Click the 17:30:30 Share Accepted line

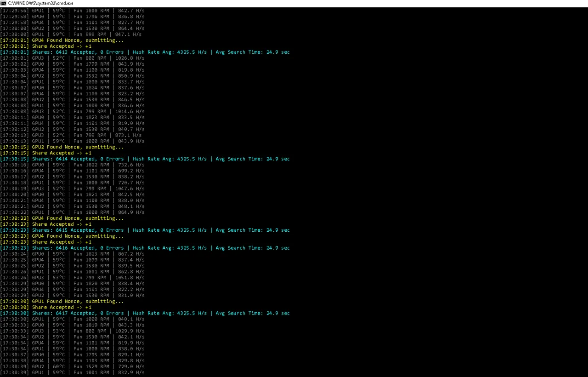46,308
